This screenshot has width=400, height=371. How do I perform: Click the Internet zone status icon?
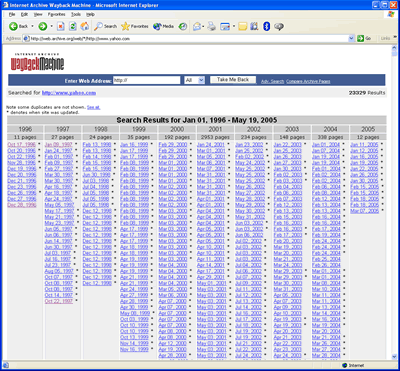pos(345,365)
